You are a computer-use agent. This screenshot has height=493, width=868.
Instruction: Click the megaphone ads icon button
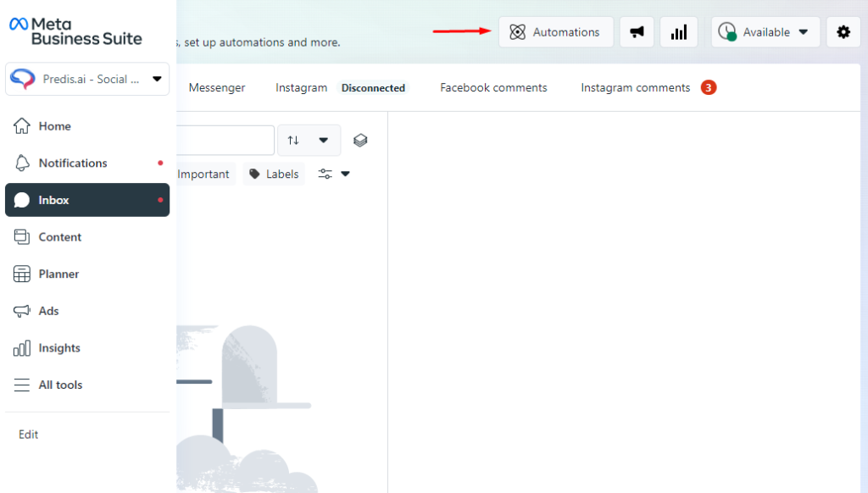[637, 32]
